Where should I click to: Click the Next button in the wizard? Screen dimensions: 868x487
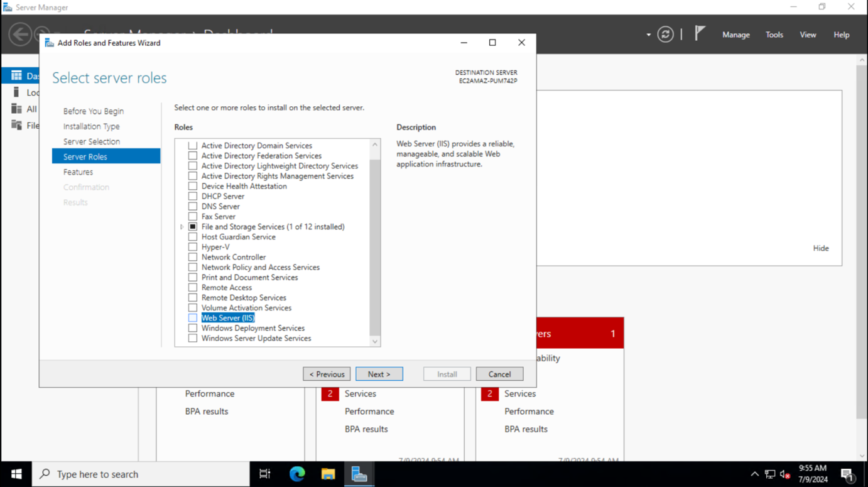(379, 373)
